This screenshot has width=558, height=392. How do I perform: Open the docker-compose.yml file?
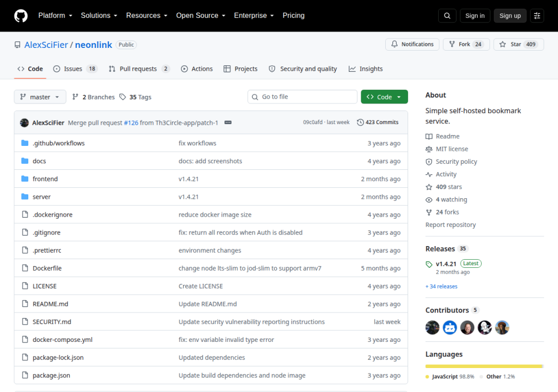[63, 340]
